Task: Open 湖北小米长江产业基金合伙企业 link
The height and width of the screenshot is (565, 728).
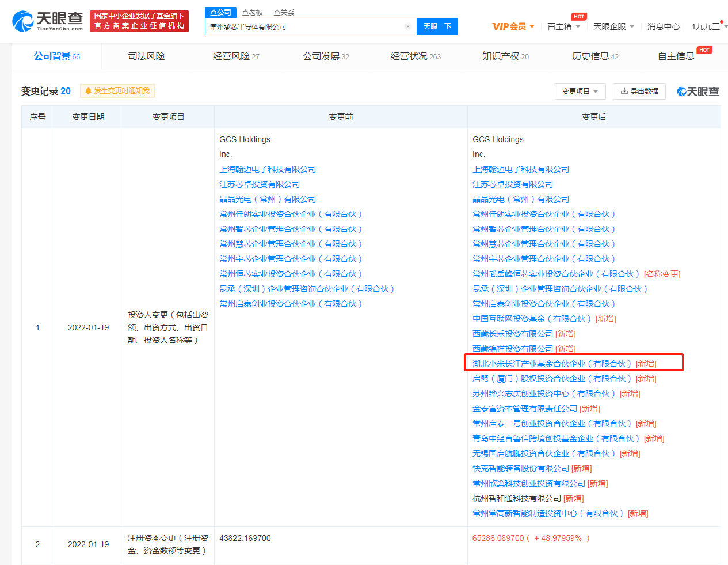Action: click(551, 364)
